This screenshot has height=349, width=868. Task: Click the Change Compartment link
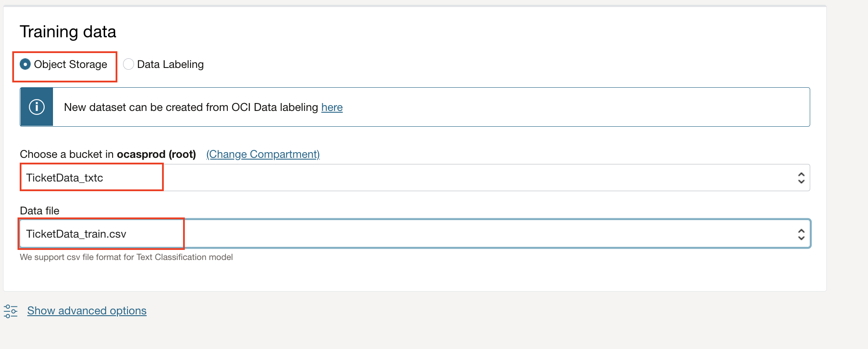pyautogui.click(x=263, y=154)
